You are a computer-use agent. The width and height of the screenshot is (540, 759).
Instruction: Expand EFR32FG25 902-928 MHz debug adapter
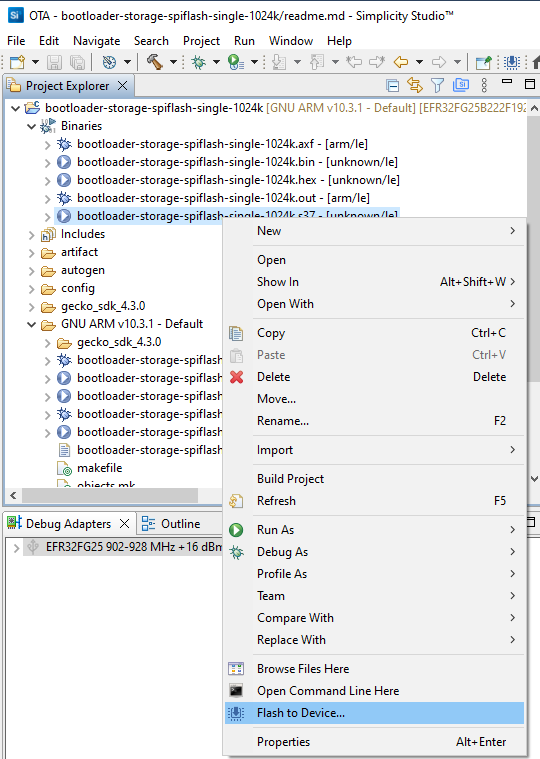coord(16,548)
